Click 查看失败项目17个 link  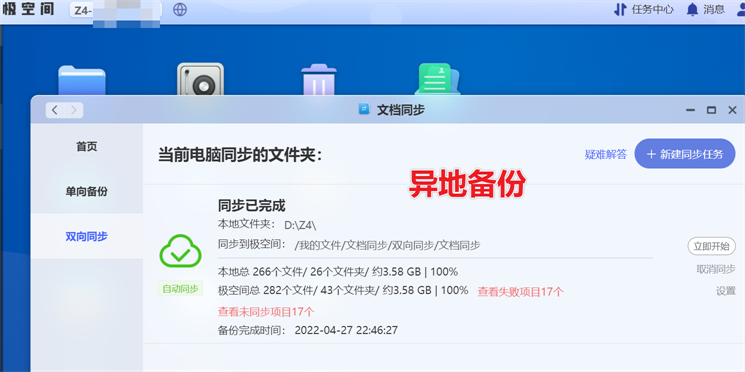520,292
